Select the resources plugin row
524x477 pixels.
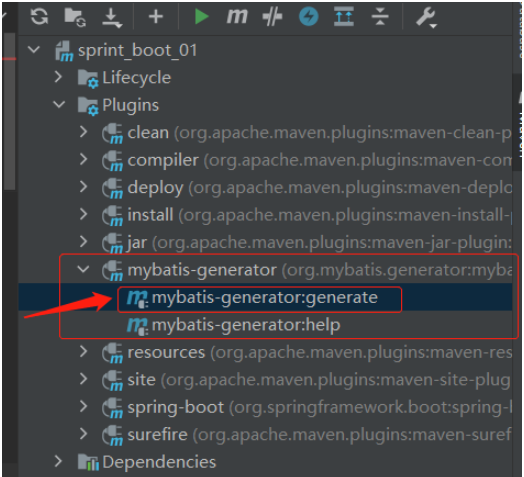(265, 352)
